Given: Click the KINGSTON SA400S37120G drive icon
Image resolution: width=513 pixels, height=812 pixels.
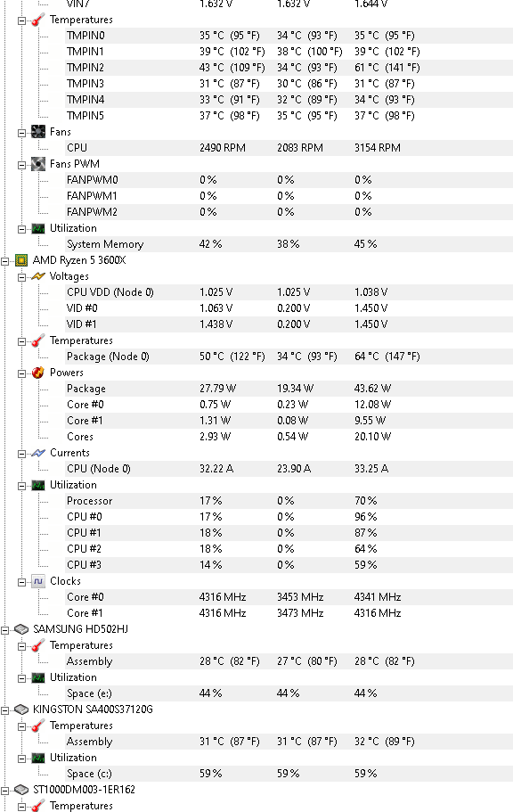Looking at the screenshot, I should point(21,709).
